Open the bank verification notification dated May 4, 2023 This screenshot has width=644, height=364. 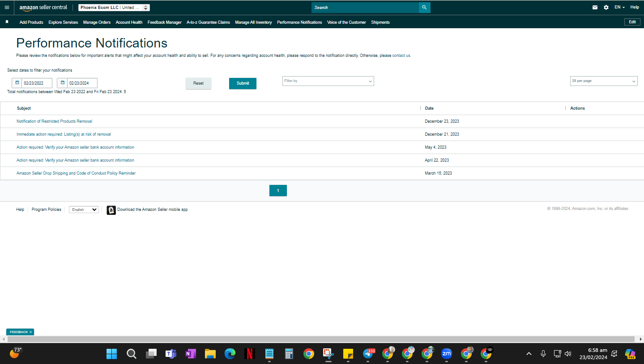click(75, 147)
